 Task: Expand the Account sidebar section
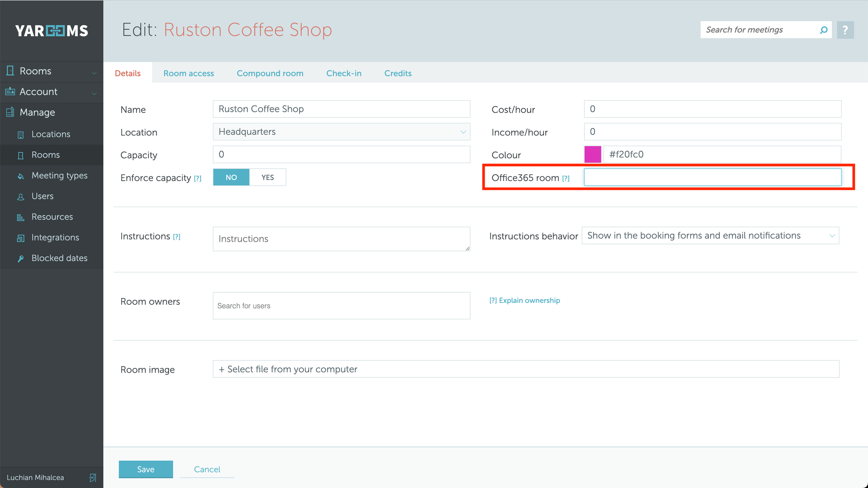51,92
